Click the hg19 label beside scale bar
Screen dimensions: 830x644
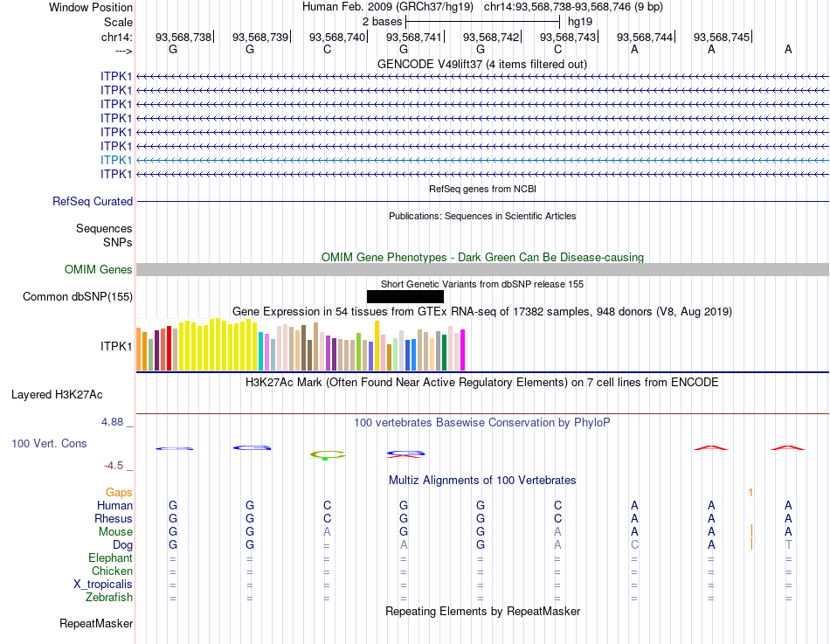coord(579,22)
